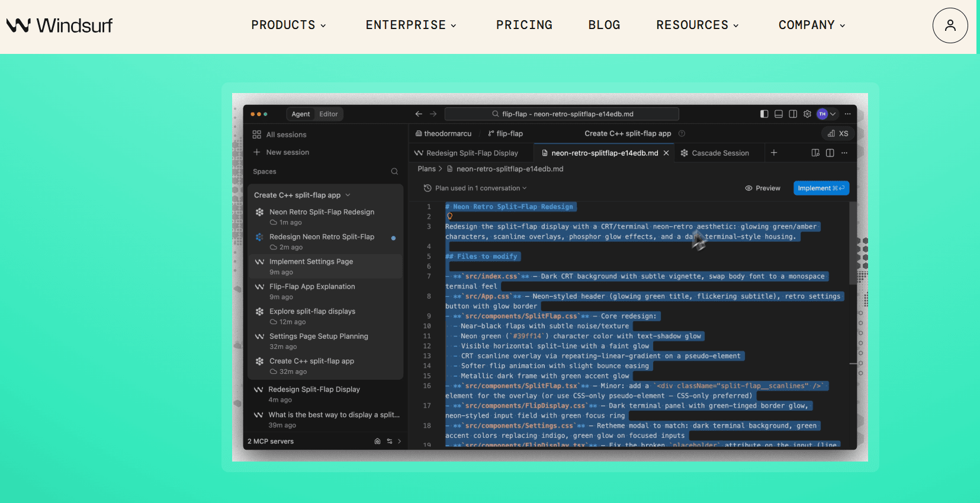
Task: Click the user account profile icon
Action: [950, 25]
